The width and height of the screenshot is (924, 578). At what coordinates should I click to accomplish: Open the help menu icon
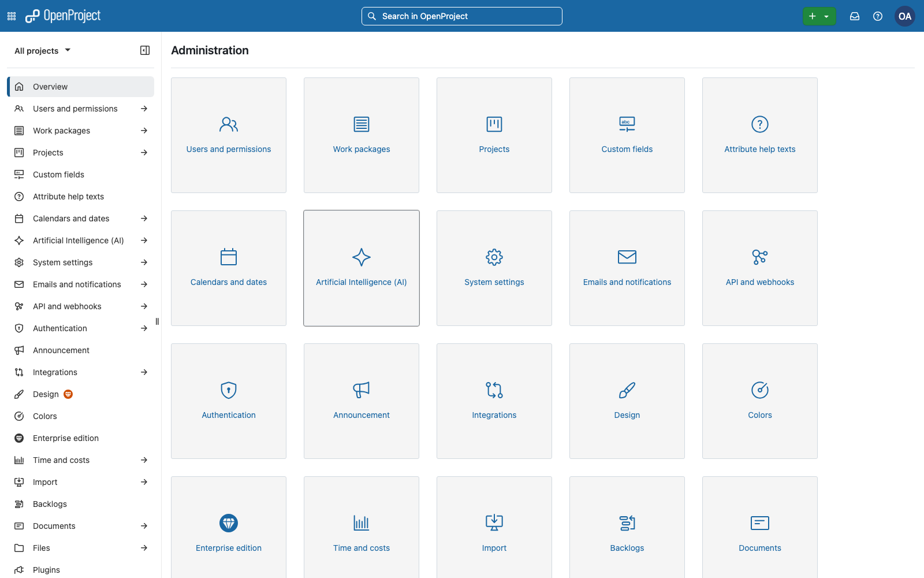(878, 16)
